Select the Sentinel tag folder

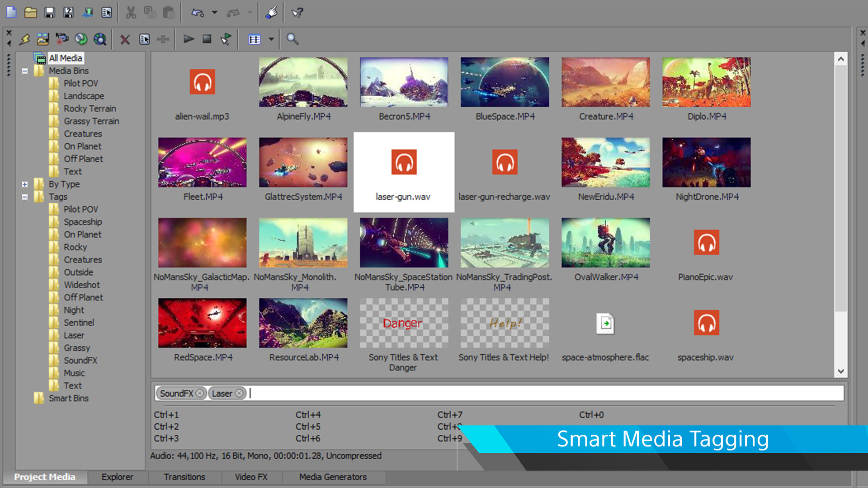79,323
